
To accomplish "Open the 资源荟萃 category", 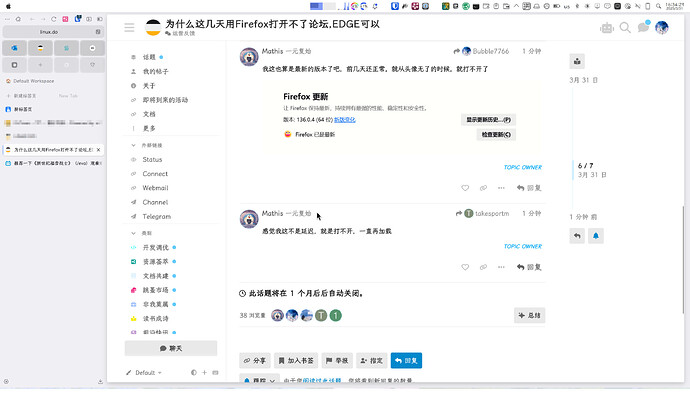I will [x=155, y=261].
